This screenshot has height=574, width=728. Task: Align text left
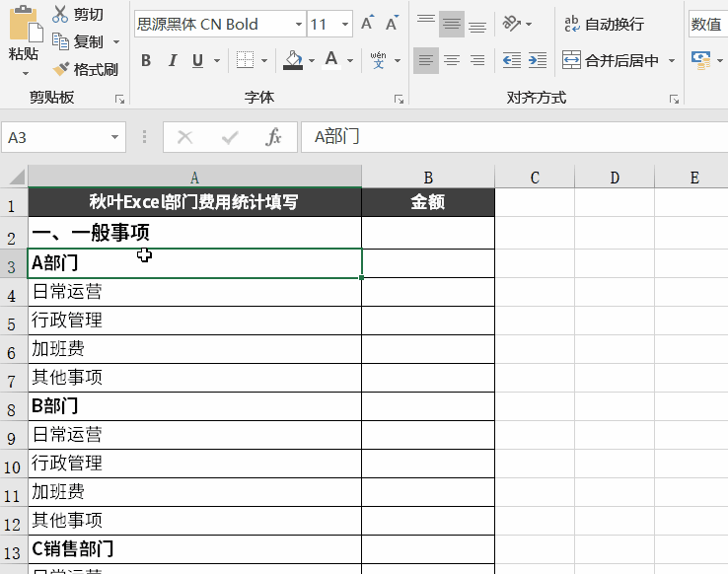[426, 60]
